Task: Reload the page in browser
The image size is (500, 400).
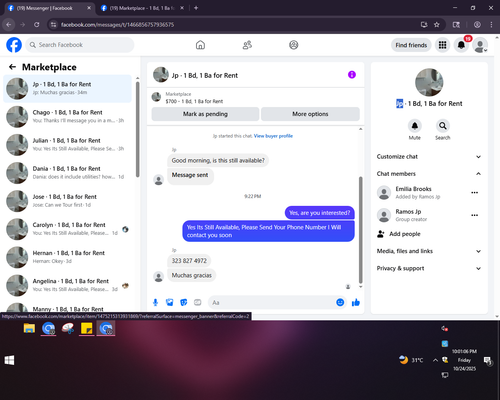Action: tap(37, 25)
